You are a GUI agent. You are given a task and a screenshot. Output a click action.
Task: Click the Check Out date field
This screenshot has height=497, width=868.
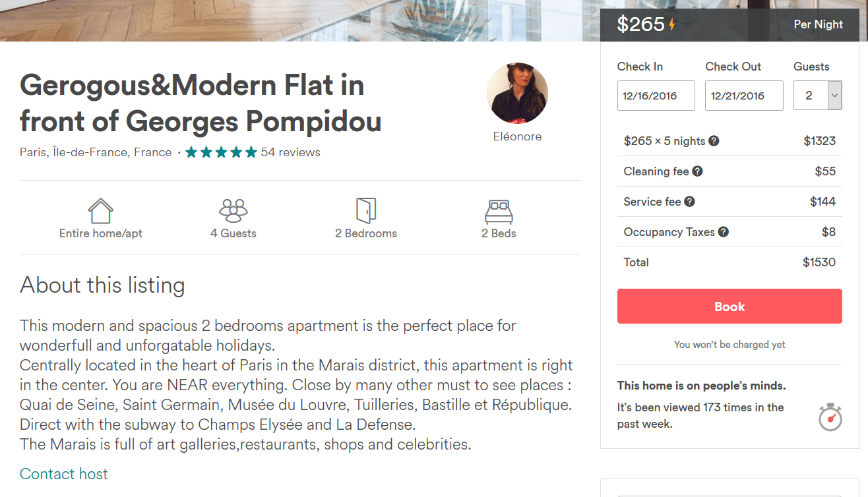[x=744, y=96]
